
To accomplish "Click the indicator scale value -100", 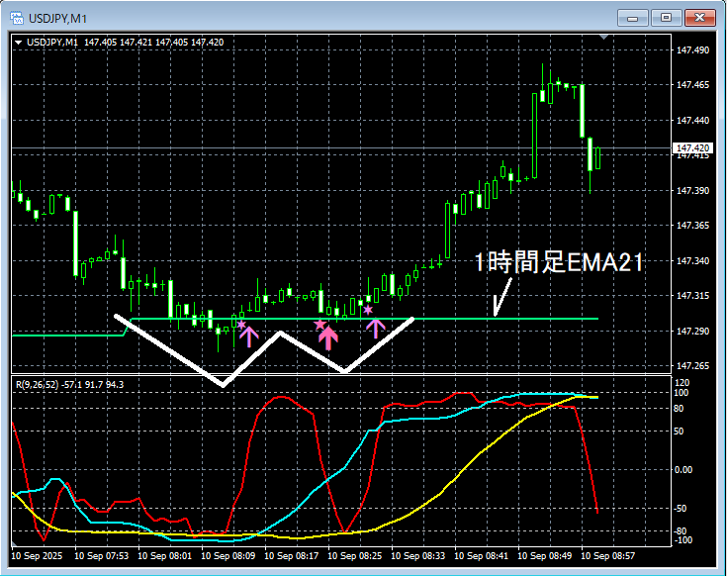I will (682, 540).
